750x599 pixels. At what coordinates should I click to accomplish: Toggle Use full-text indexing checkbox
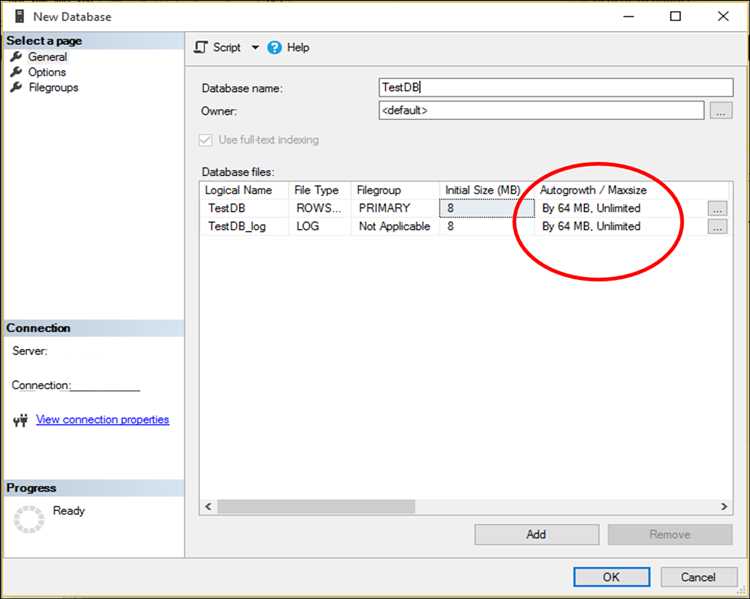pos(208,140)
